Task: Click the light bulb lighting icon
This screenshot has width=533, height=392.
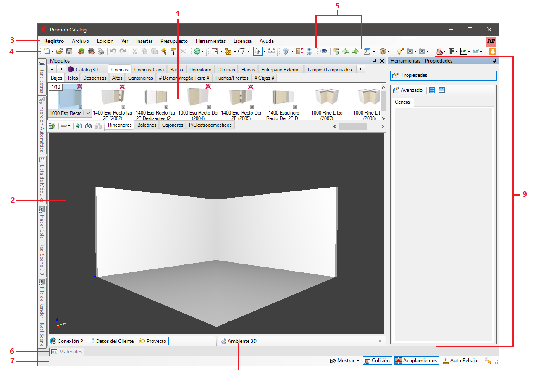Action: [x=400, y=51]
